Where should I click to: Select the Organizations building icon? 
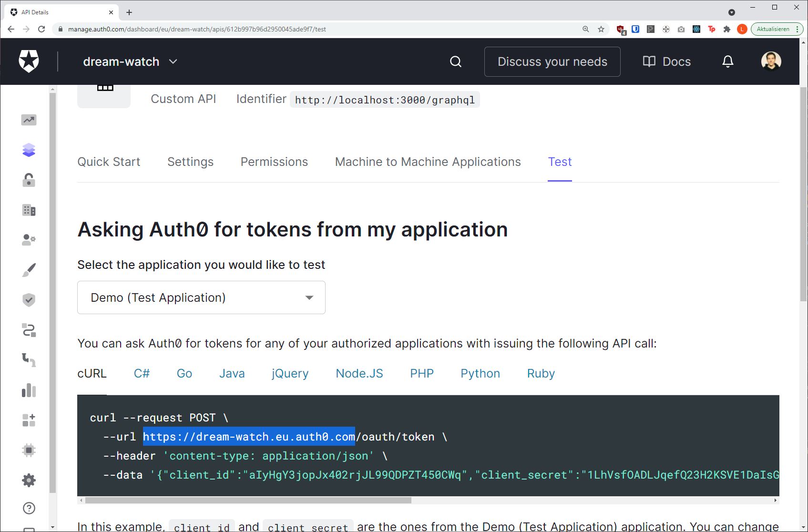pos(29,210)
